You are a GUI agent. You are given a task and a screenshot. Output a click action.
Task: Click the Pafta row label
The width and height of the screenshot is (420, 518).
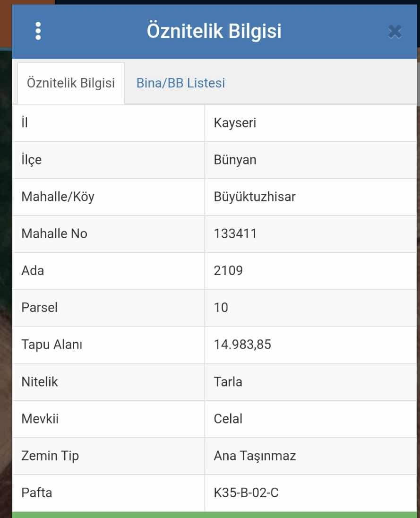point(37,493)
